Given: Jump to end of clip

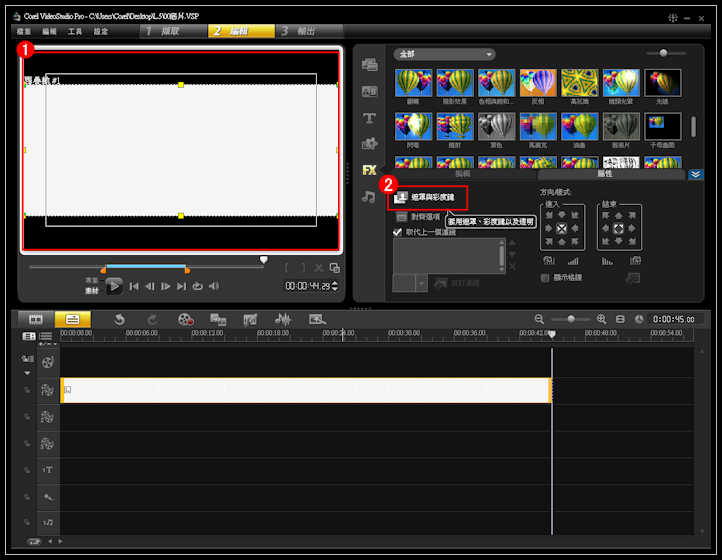Looking at the screenshot, I should click(x=182, y=286).
